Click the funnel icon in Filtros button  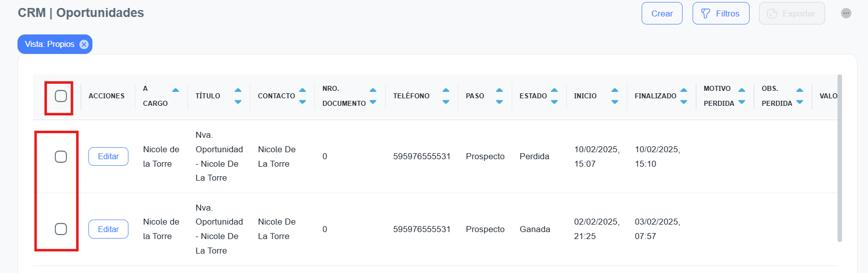coord(705,13)
